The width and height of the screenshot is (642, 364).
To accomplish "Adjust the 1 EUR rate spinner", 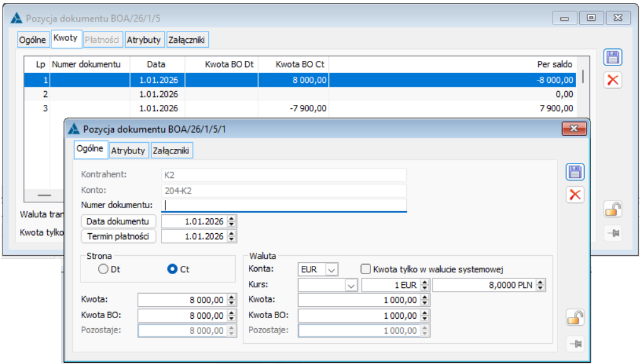I will click(425, 285).
